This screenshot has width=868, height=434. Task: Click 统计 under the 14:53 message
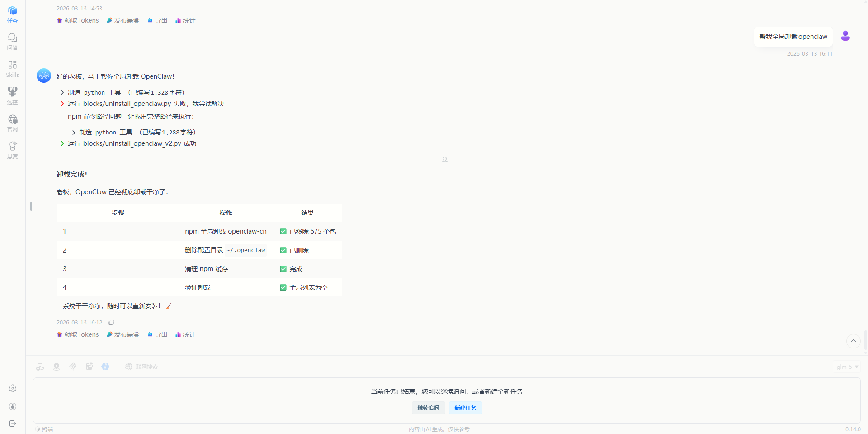click(185, 20)
